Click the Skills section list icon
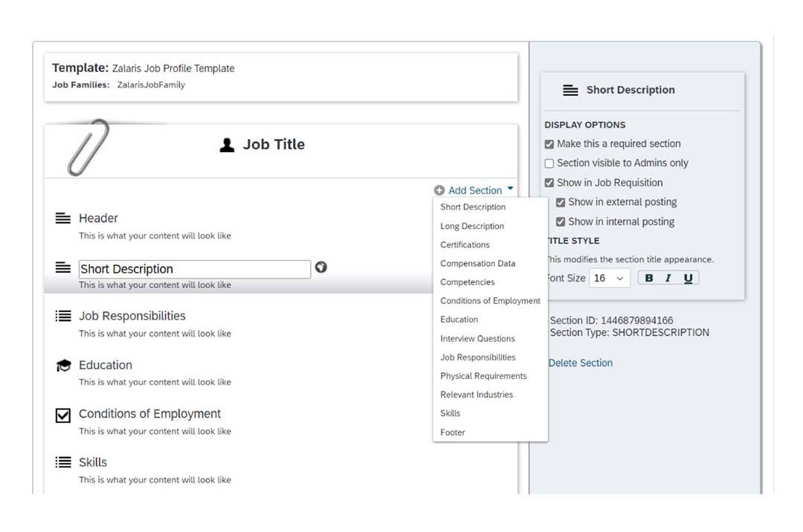The height and width of the screenshot is (532, 803). click(63, 461)
